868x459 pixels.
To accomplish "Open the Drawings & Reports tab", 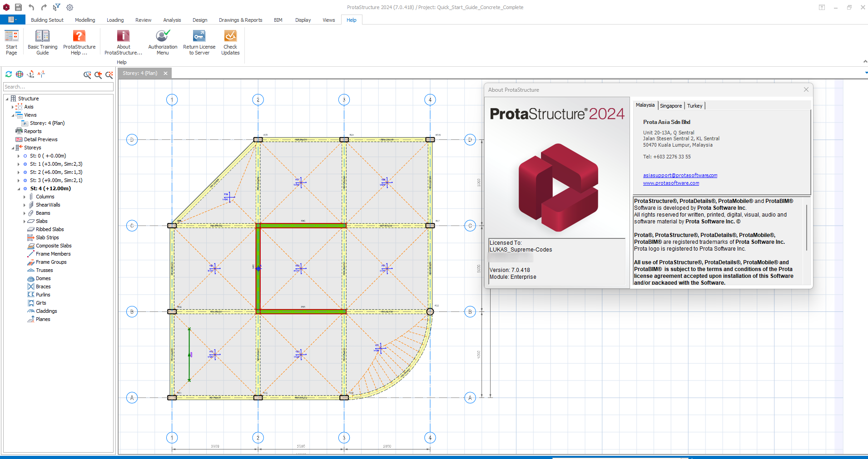I will click(240, 20).
